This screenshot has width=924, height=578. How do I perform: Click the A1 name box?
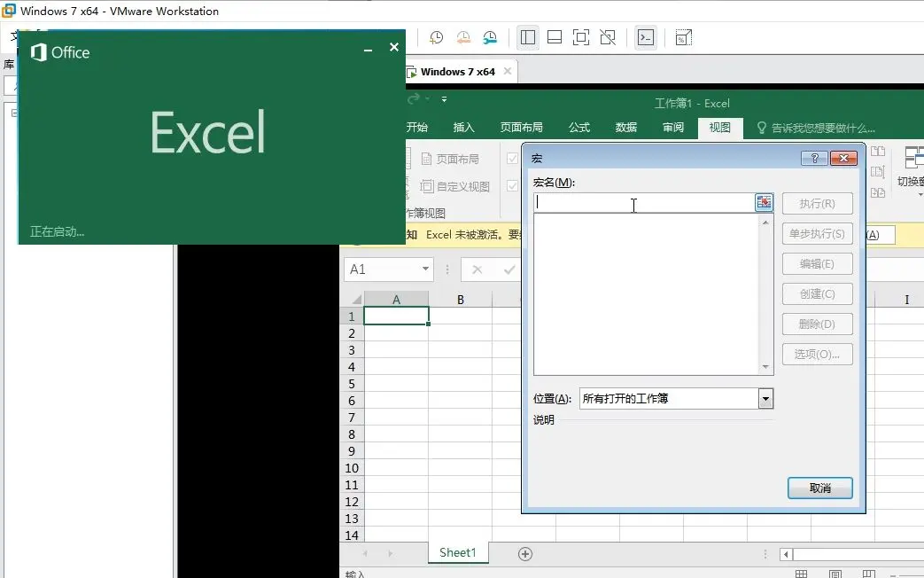(x=381, y=269)
